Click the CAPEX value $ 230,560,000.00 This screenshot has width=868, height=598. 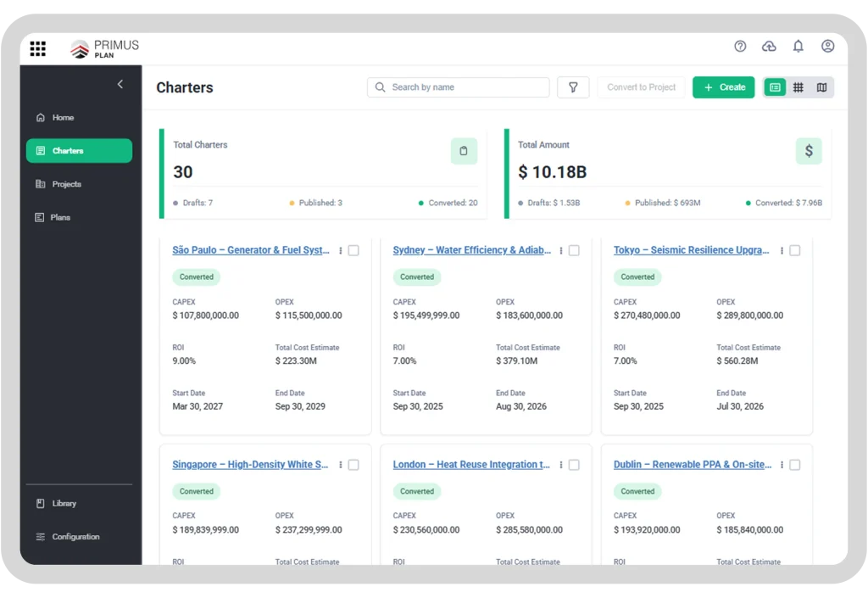pyautogui.click(x=426, y=530)
